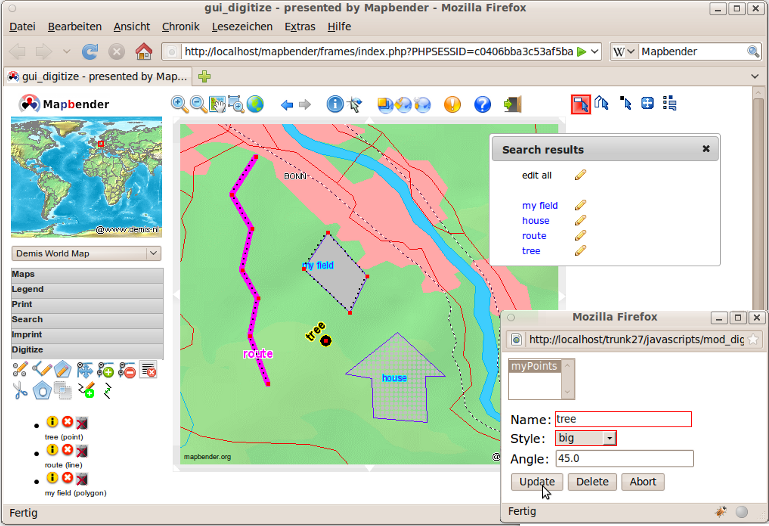769x526 pixels.
Task: Open the Extras menu
Action: click(300, 26)
